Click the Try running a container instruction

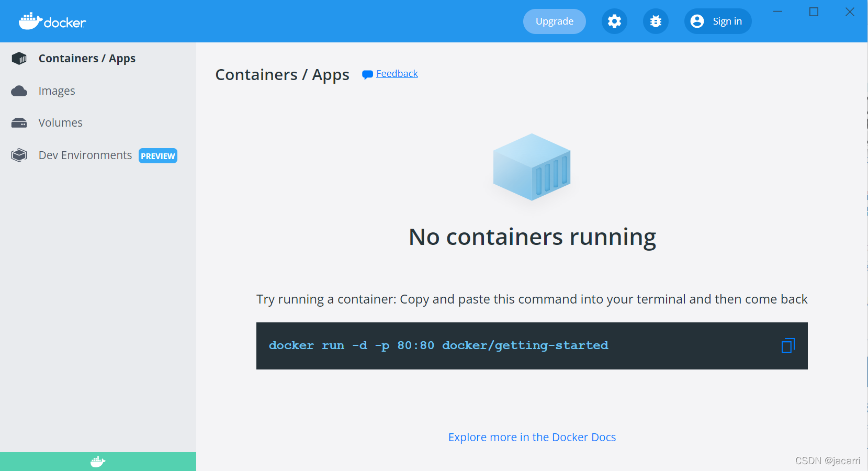(532, 299)
